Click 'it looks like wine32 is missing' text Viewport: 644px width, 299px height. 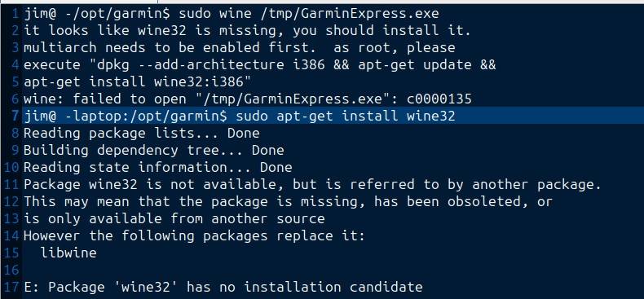(157, 31)
